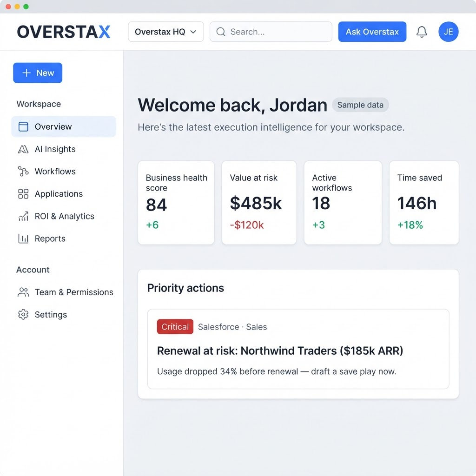Click the Workspace section label
The image size is (476, 476).
pos(39,104)
